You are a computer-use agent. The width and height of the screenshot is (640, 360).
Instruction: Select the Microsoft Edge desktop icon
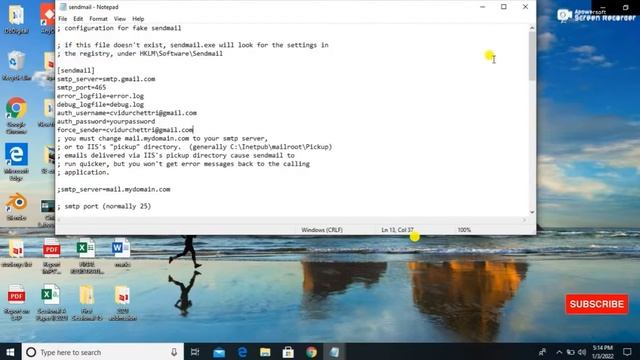tap(16, 162)
